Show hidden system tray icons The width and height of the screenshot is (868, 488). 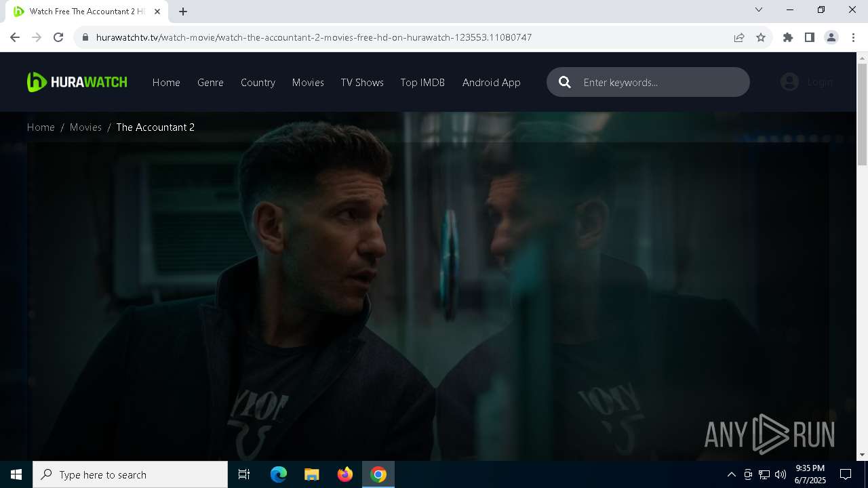pos(731,474)
